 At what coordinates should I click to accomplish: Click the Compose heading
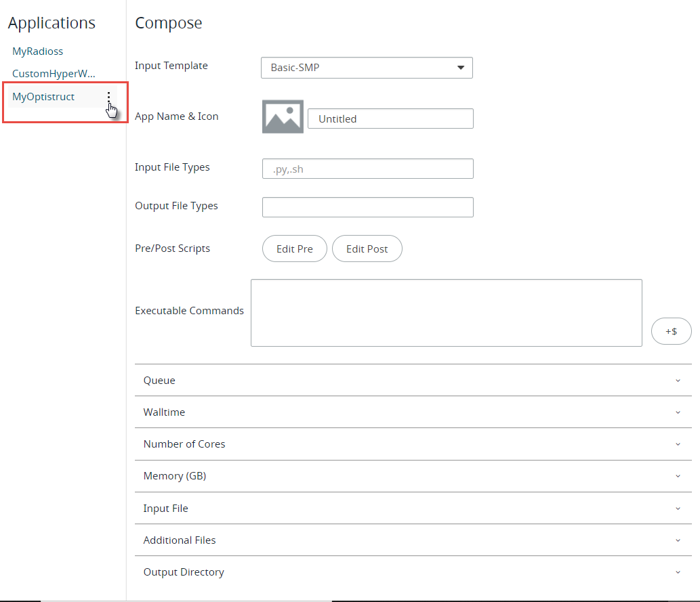(x=168, y=23)
